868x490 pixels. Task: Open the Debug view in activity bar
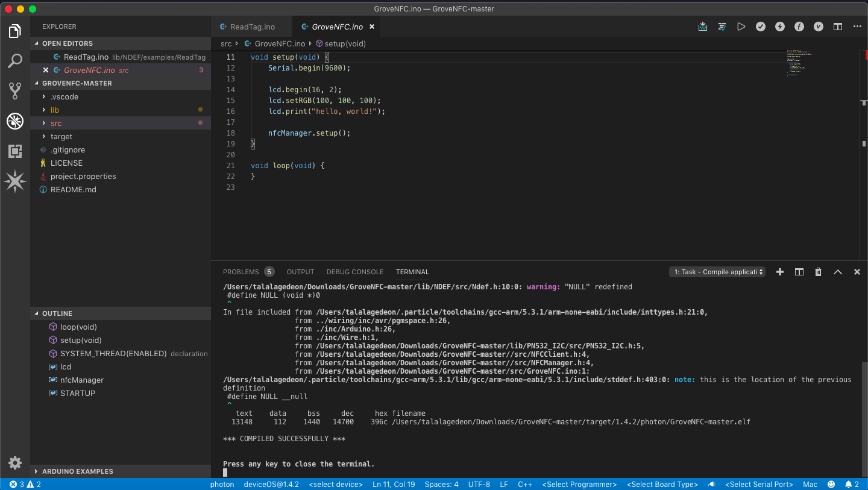tap(15, 121)
